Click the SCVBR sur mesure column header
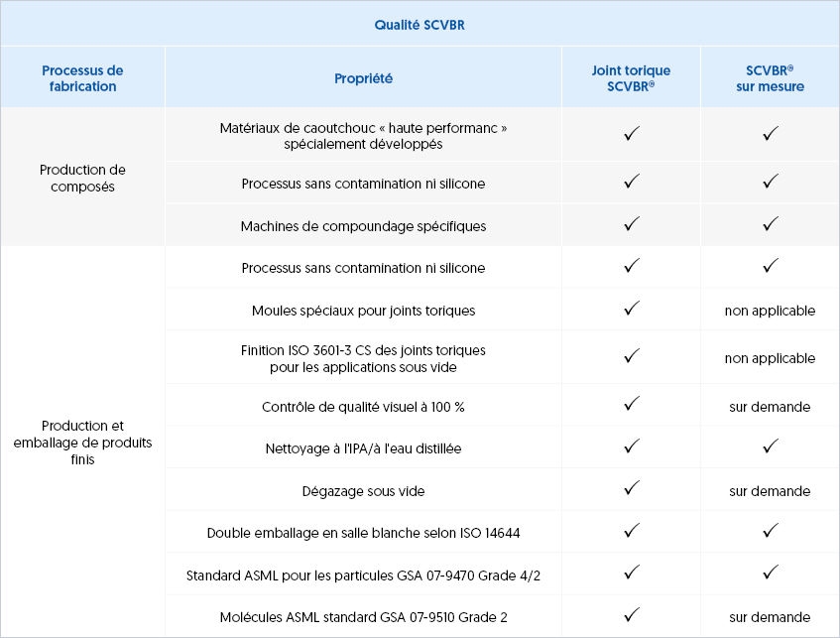 (770, 78)
